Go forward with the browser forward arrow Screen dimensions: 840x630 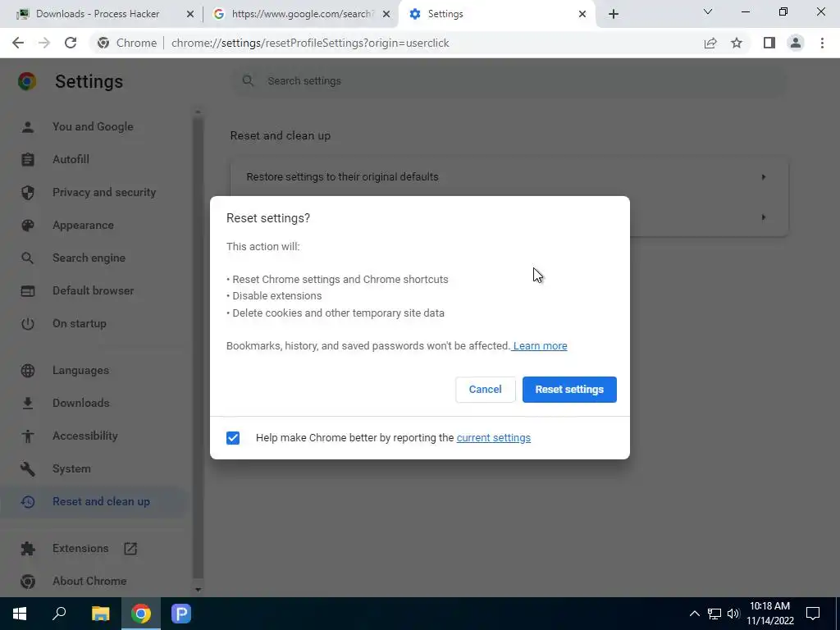coord(44,43)
